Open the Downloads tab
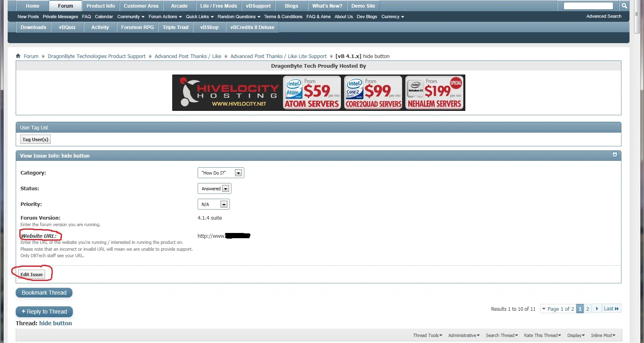 point(33,27)
